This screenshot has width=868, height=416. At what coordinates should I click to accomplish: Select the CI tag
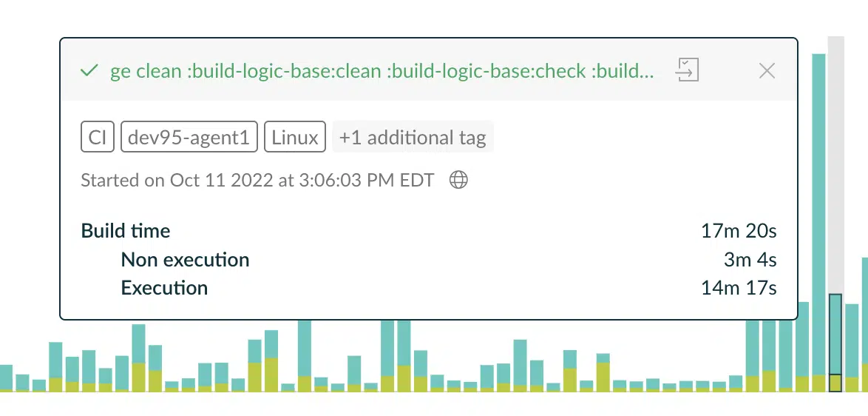point(98,137)
